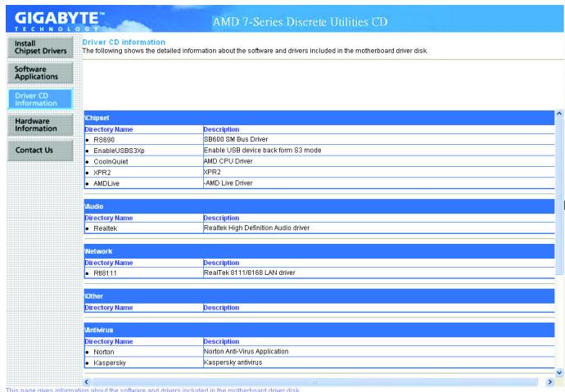Click the Antivirus section header
Screen dimensions: 565x392
(319, 330)
